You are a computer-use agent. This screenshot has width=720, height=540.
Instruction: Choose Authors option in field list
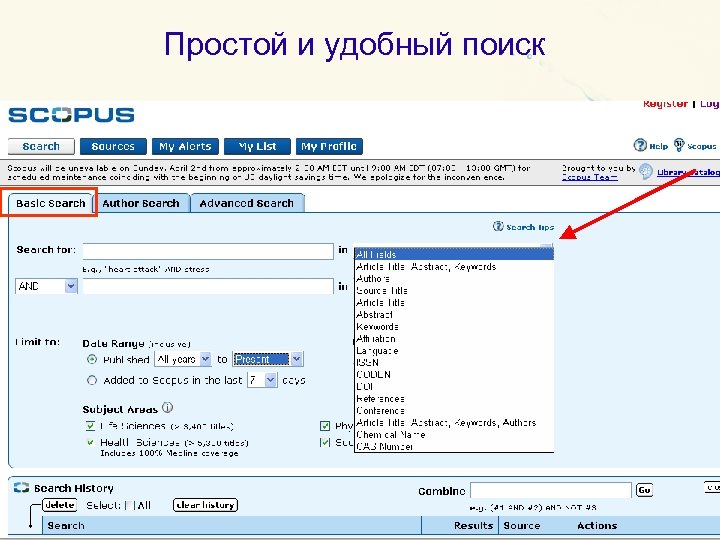pyautogui.click(x=454, y=279)
